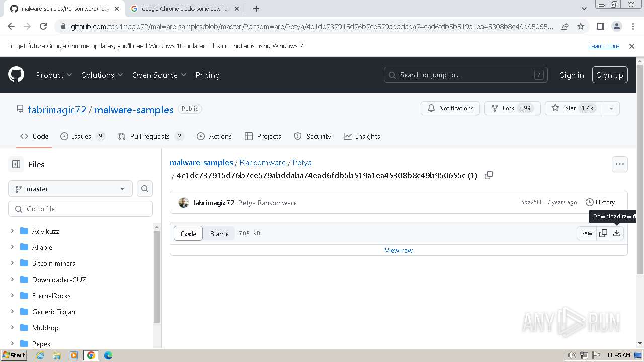
Task: Expand the Allaple folder
Action: [x=12, y=247]
